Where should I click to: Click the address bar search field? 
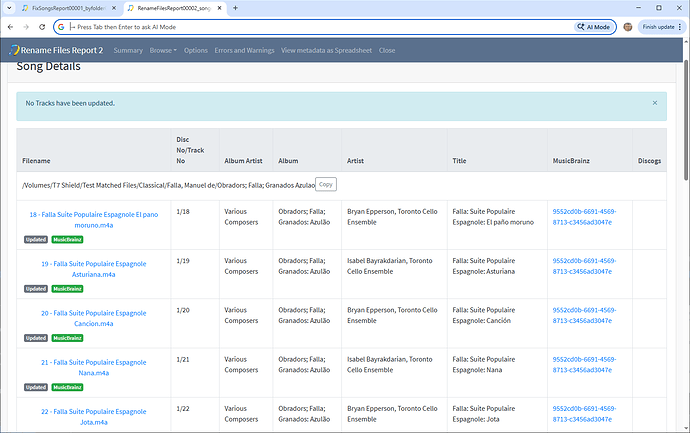tap(300, 27)
